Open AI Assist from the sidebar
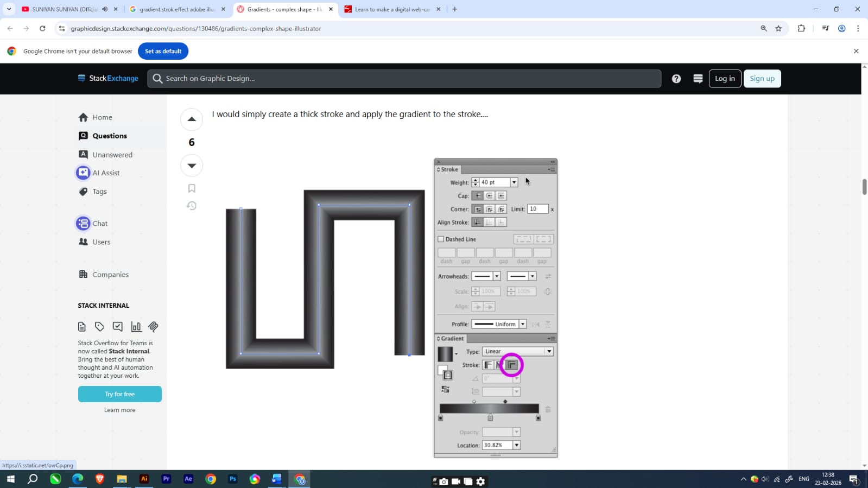868x488 pixels. [x=106, y=173]
